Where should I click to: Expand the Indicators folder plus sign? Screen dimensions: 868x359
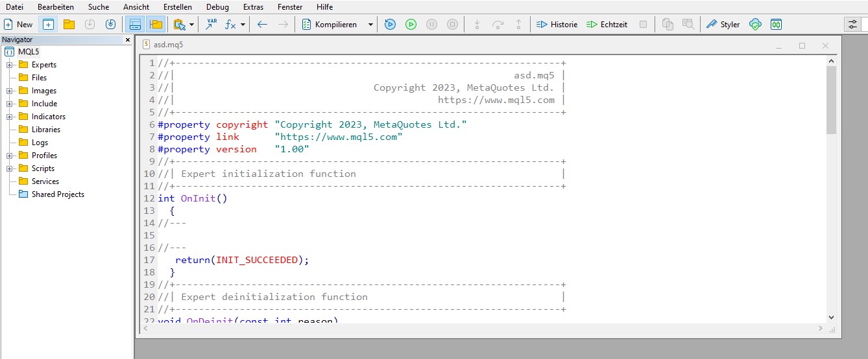10,117
